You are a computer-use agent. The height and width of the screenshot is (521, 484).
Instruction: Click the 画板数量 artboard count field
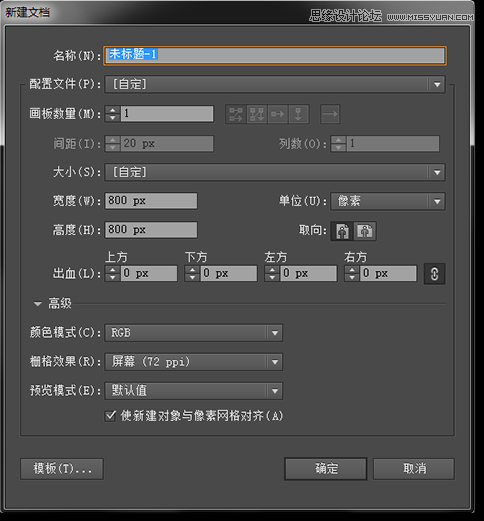[167, 114]
